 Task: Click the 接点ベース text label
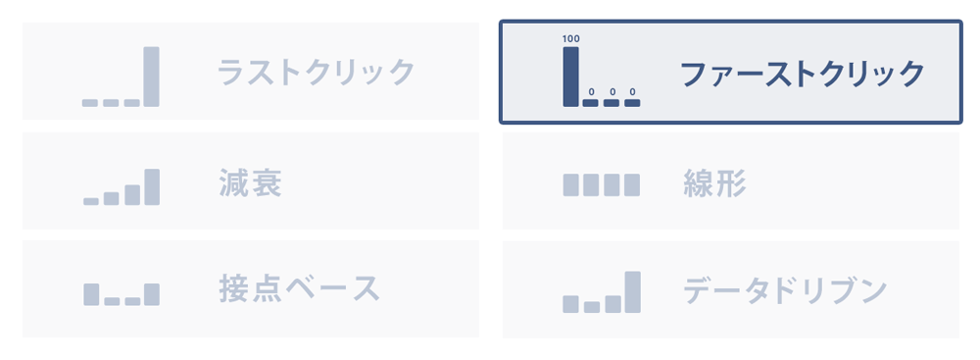pyautogui.click(x=299, y=288)
